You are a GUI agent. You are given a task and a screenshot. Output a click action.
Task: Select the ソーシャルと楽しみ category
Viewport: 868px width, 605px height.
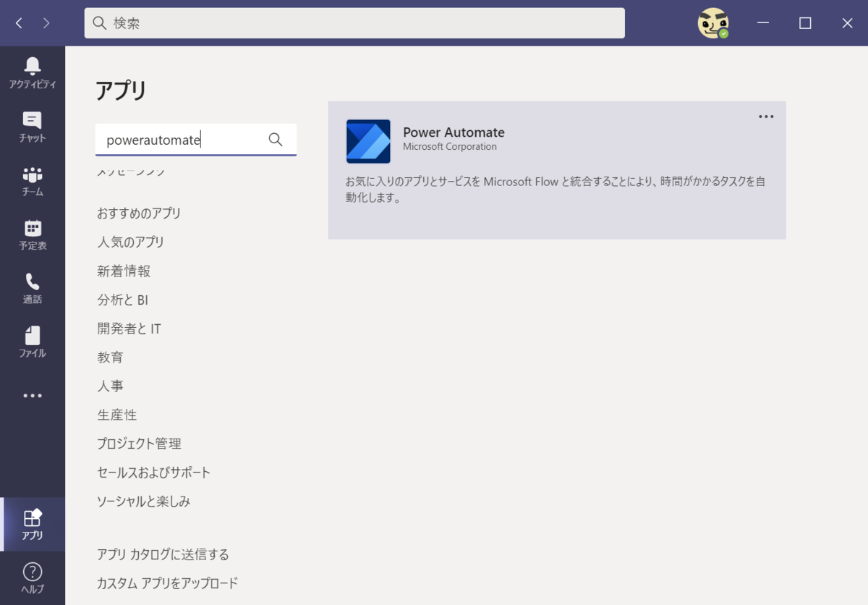click(x=143, y=501)
